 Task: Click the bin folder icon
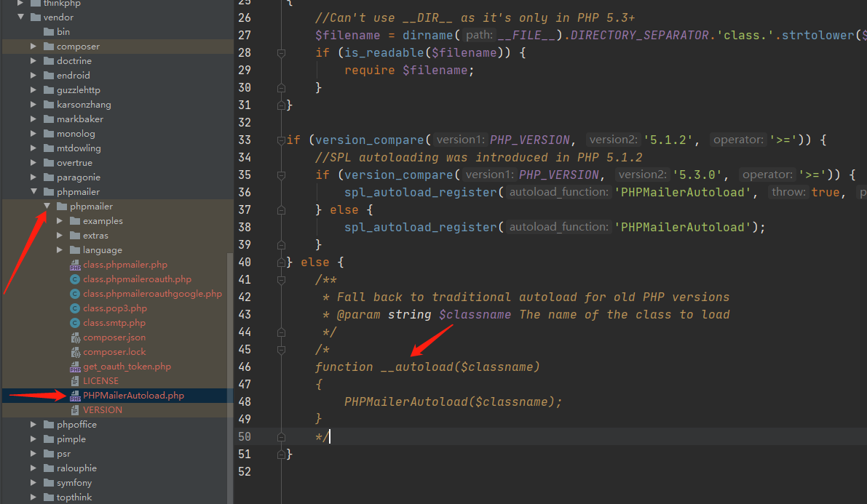click(x=49, y=32)
